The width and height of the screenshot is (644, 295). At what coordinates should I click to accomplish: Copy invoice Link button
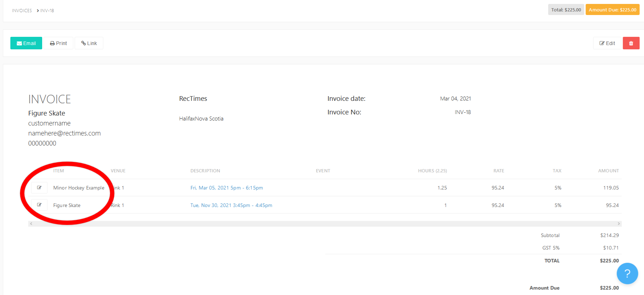pyautogui.click(x=89, y=43)
